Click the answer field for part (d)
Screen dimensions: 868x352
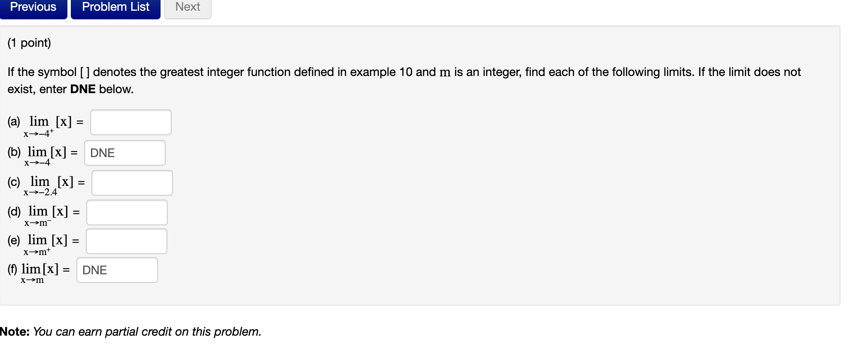[x=126, y=212]
